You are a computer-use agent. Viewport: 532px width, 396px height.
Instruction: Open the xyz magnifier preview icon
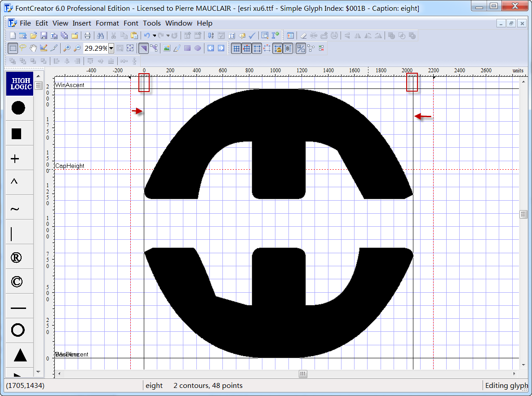(265, 35)
